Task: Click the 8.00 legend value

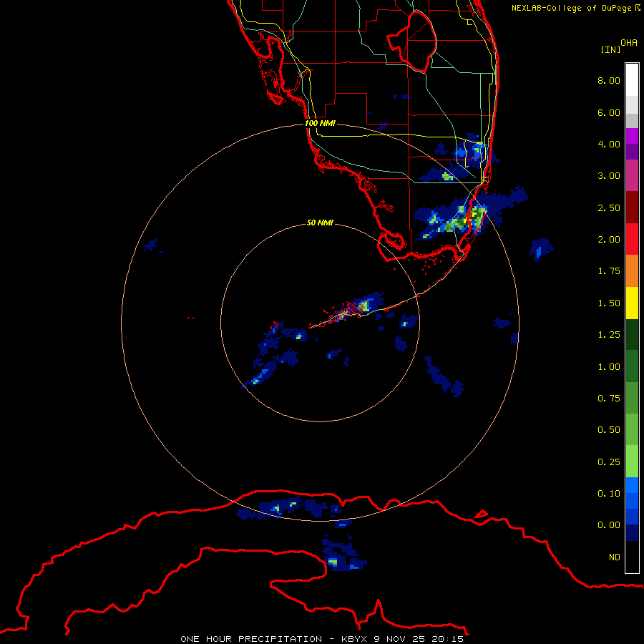Action: click(609, 80)
